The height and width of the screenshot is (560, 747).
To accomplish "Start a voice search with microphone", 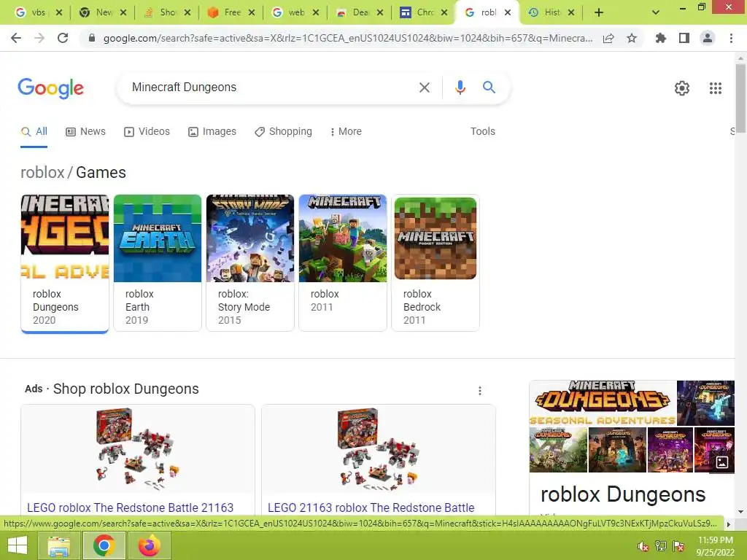I will tap(460, 87).
